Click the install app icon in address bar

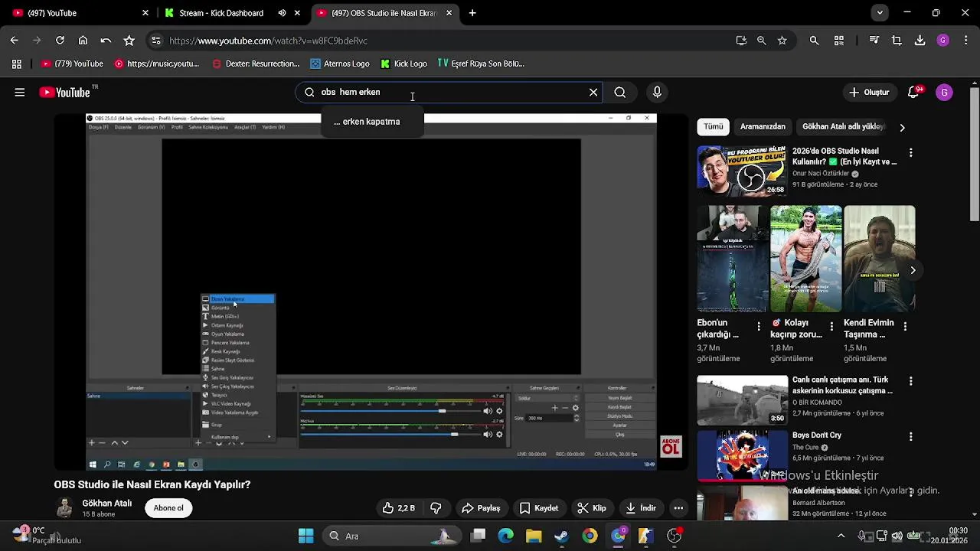[740, 41]
